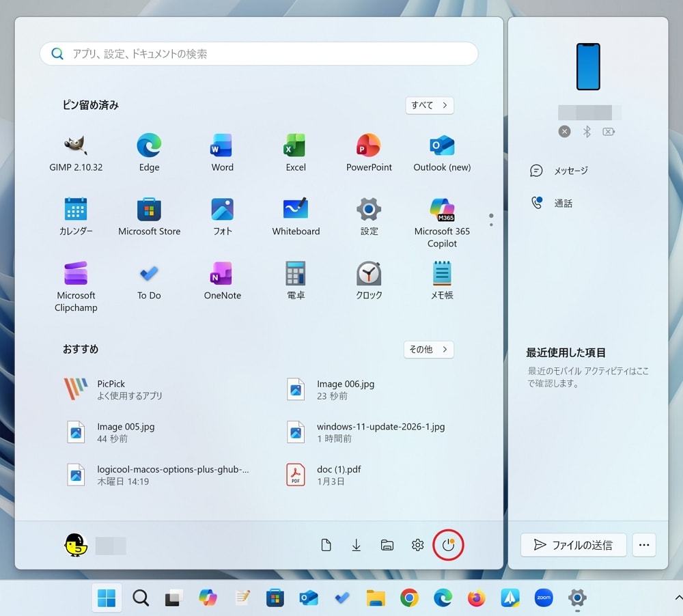Viewport: 683px width, 616px height.
Task: Expand recommended items with その他 button
Action: coord(428,349)
